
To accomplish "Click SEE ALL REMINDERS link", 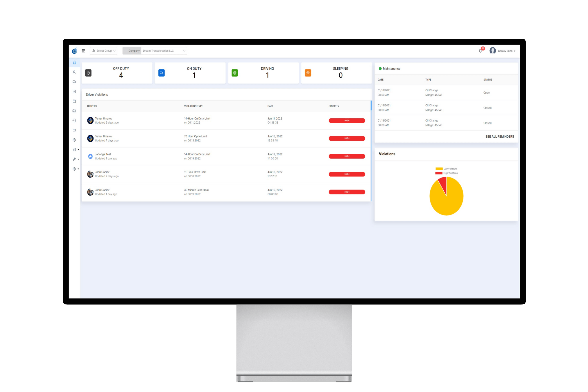I will click(x=500, y=137).
